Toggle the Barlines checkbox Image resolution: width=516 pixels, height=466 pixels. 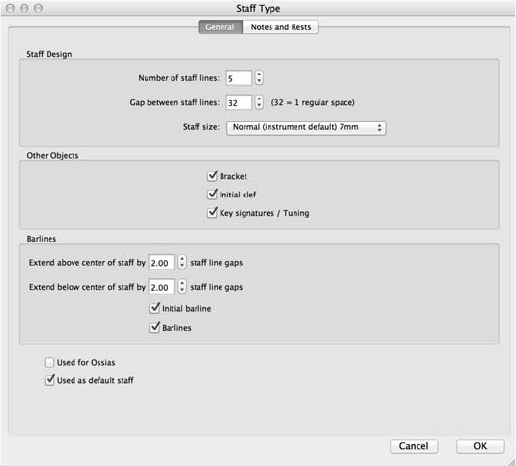coord(155,327)
